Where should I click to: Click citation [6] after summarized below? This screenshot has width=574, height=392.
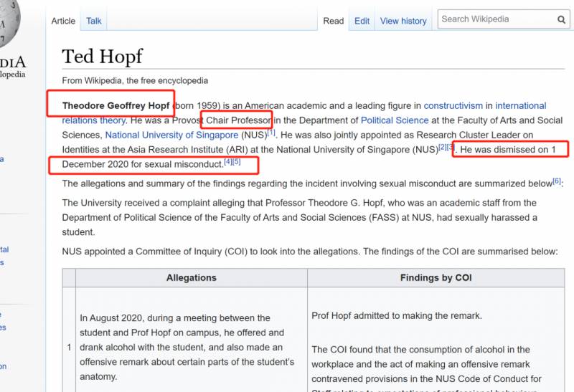557,181
